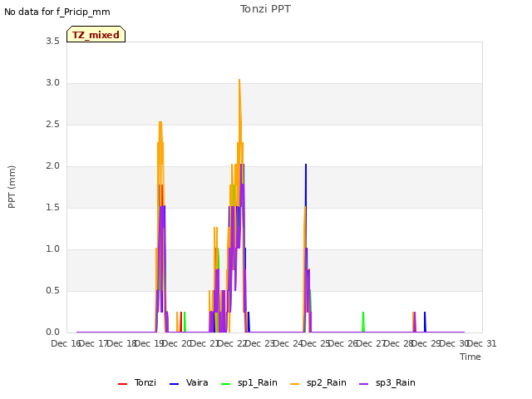Toggle the sp1_Rain legend entry
This screenshot has width=532, height=399.
249,382
